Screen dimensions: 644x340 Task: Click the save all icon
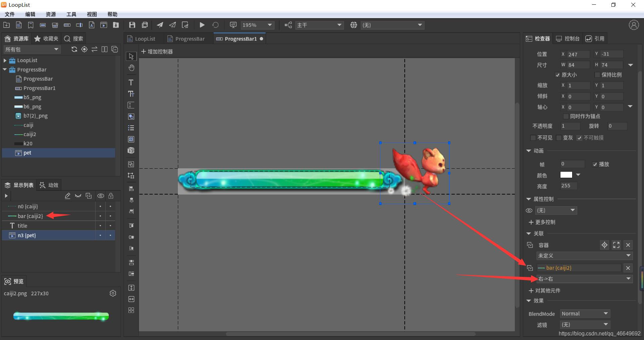pos(145,25)
